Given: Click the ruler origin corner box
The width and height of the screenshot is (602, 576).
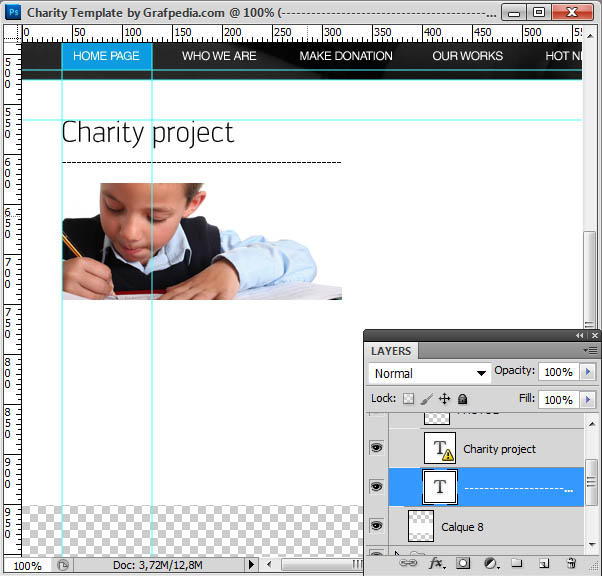Looking at the screenshot, I should coord(12,33).
